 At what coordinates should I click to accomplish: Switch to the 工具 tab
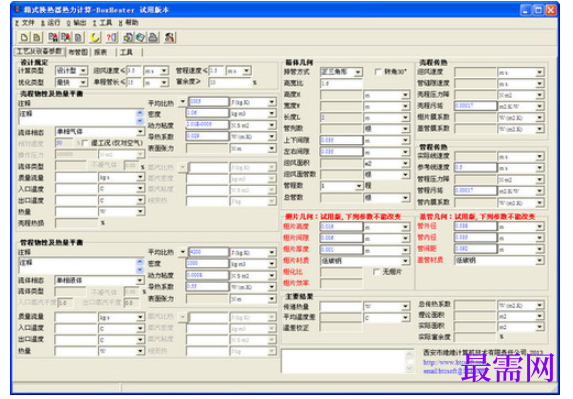tap(126, 52)
